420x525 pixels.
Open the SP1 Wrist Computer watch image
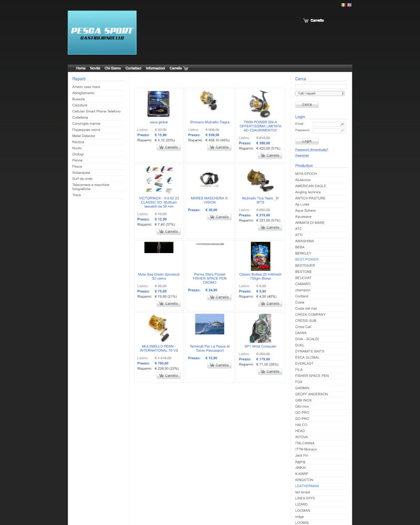[x=260, y=328]
